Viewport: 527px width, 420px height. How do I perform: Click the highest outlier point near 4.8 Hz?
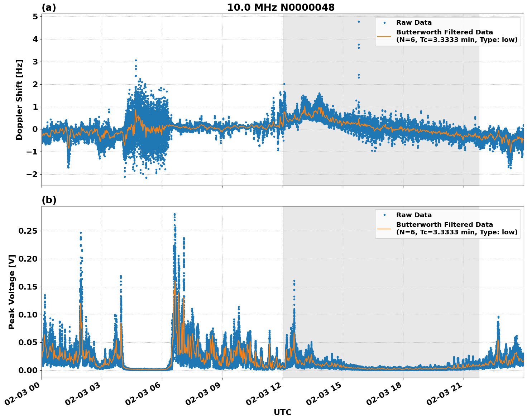click(359, 22)
